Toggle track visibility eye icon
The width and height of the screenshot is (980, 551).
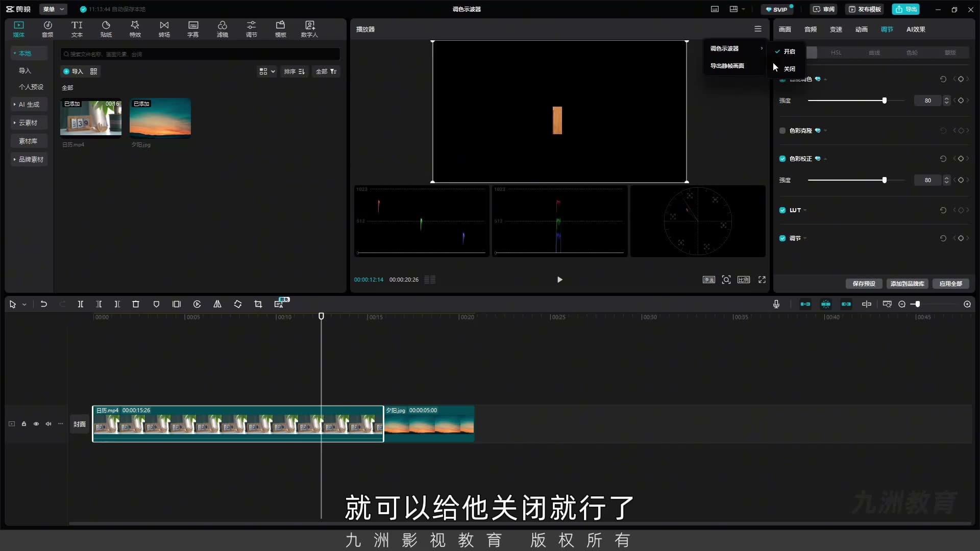[36, 424]
